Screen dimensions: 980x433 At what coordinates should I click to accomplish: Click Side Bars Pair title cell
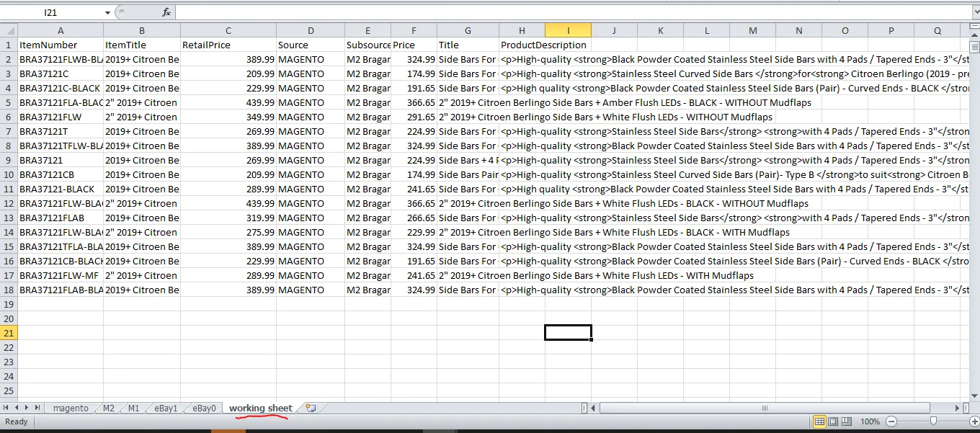point(468,174)
